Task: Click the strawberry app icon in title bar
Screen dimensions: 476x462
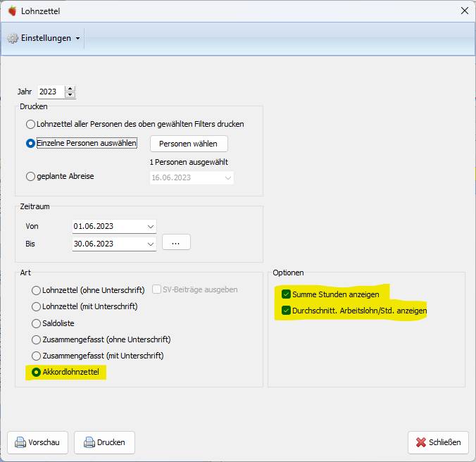Action: coord(13,11)
